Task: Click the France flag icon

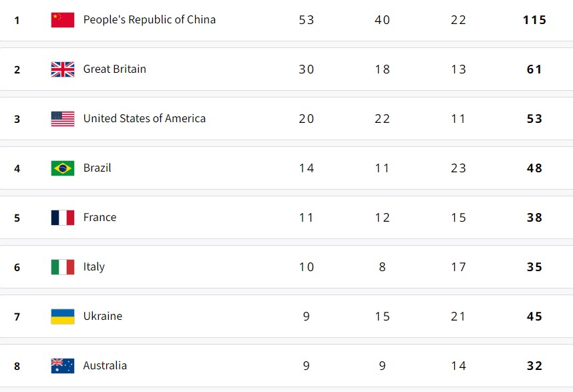Action: click(x=63, y=218)
